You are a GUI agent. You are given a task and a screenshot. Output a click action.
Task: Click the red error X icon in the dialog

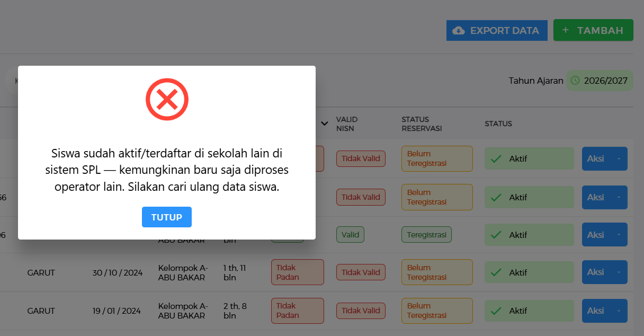coord(167,99)
